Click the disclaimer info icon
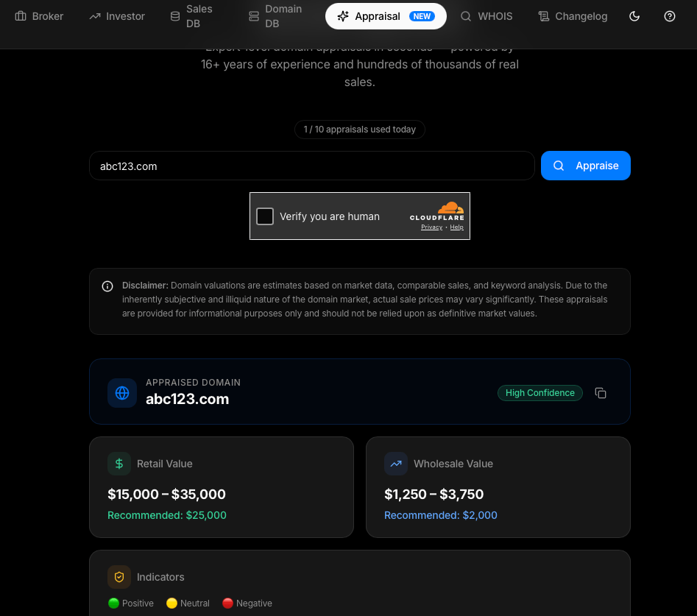The image size is (697, 616). click(107, 286)
